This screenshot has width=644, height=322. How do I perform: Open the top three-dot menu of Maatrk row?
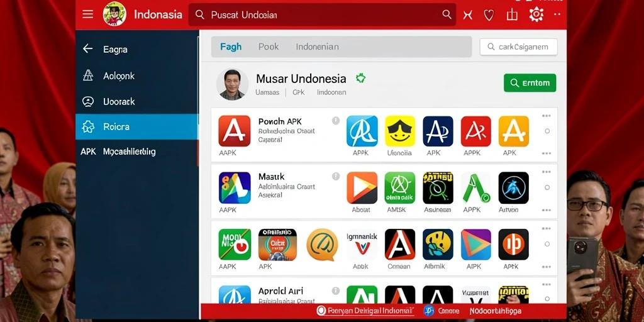click(547, 172)
